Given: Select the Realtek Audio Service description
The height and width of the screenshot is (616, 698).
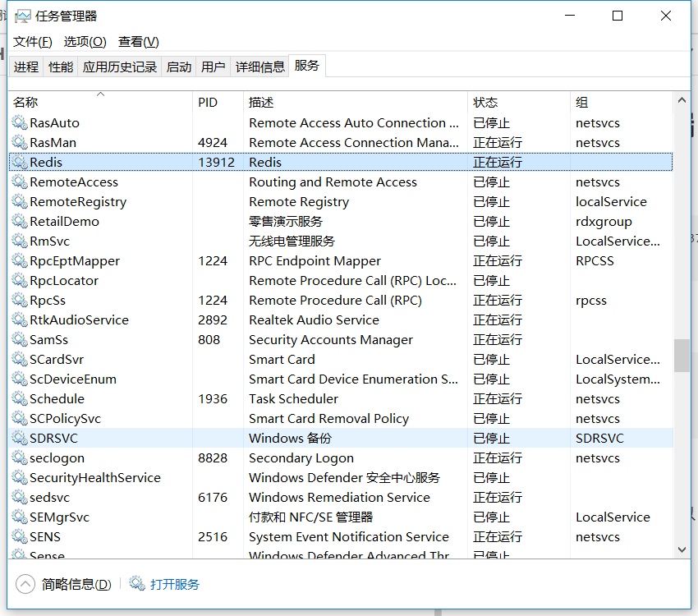Looking at the screenshot, I should pos(314,320).
